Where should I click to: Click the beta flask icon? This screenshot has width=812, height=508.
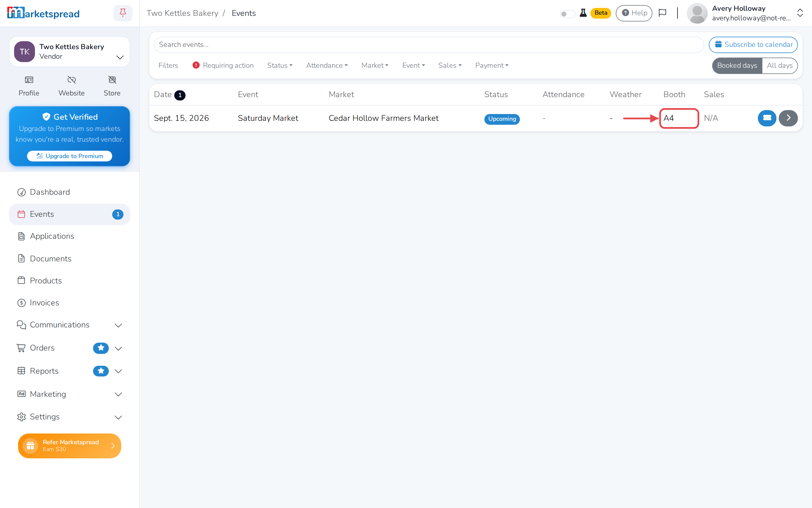click(x=583, y=13)
